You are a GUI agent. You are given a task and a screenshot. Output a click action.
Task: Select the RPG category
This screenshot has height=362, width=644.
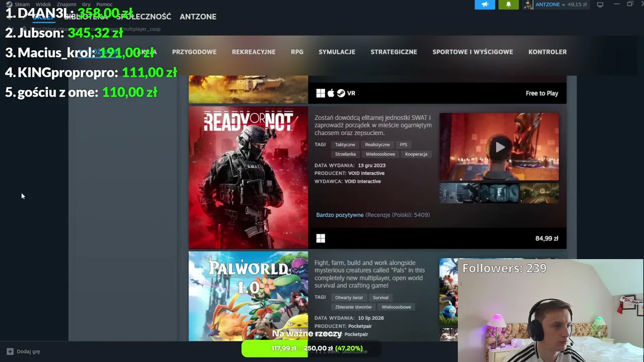tap(297, 52)
